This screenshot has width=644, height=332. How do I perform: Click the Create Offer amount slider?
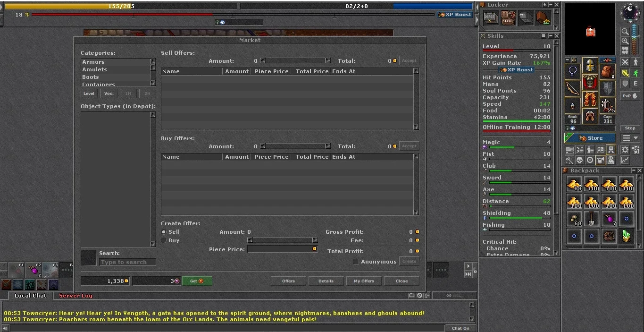(x=283, y=240)
